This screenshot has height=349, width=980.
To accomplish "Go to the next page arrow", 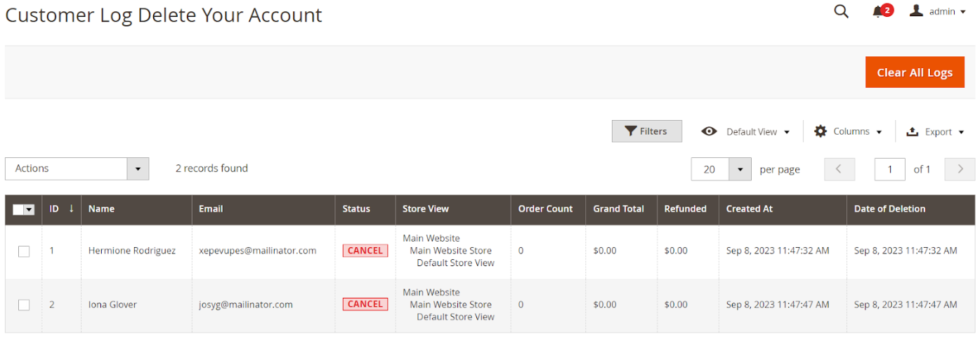I will pos(960,169).
